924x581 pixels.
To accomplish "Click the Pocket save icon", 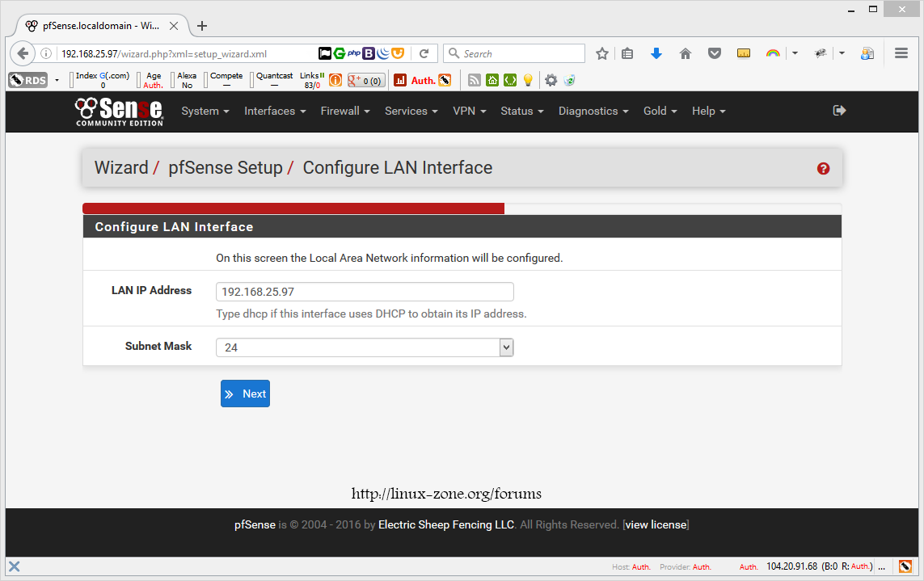I will tap(715, 53).
